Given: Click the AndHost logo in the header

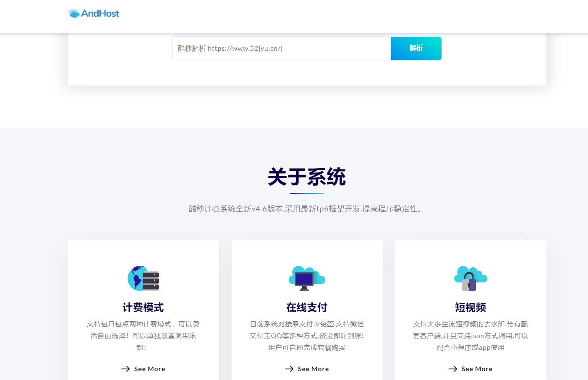Looking at the screenshot, I should pos(94,13).
